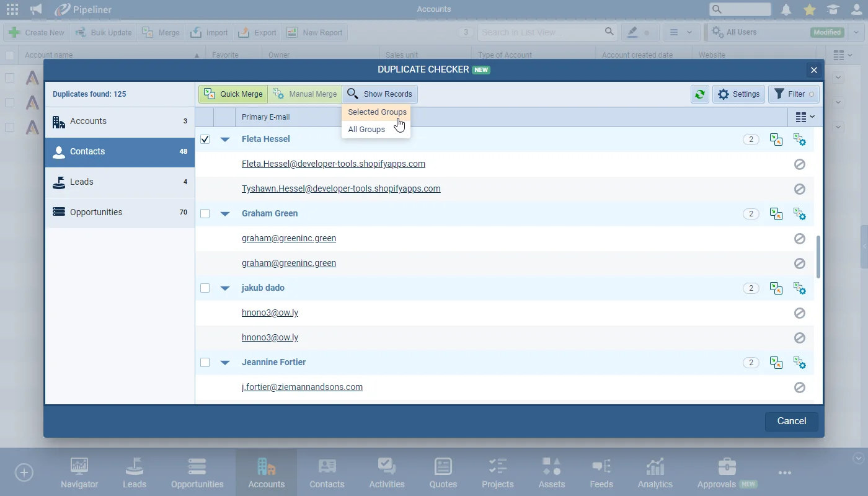Collapse the jakub dado group
This screenshot has width=868, height=496.
pyautogui.click(x=225, y=288)
